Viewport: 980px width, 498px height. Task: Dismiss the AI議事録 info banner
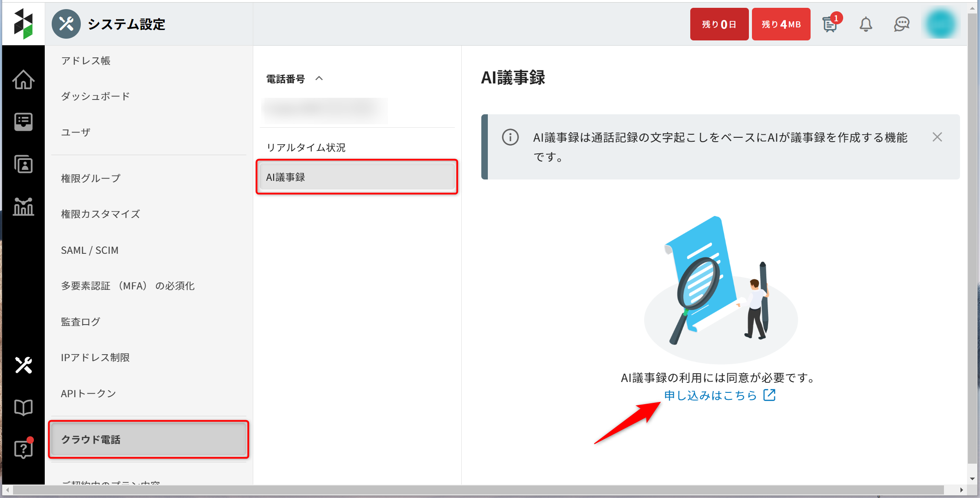[937, 137]
